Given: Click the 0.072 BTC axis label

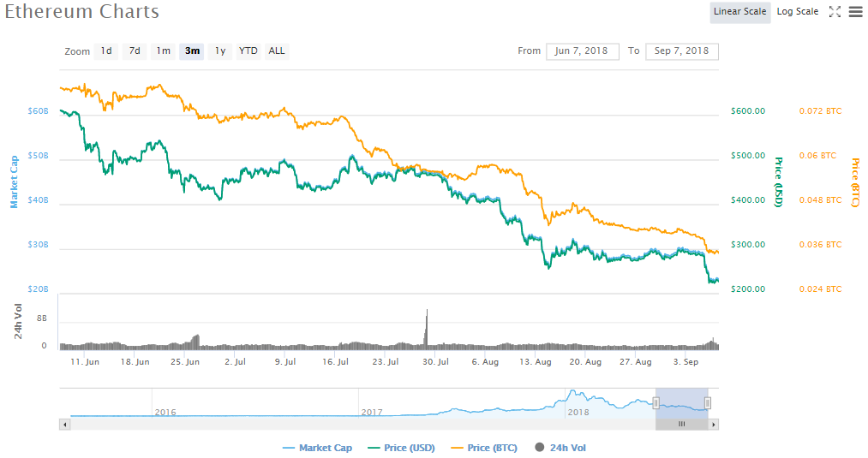Looking at the screenshot, I should click(x=820, y=111).
